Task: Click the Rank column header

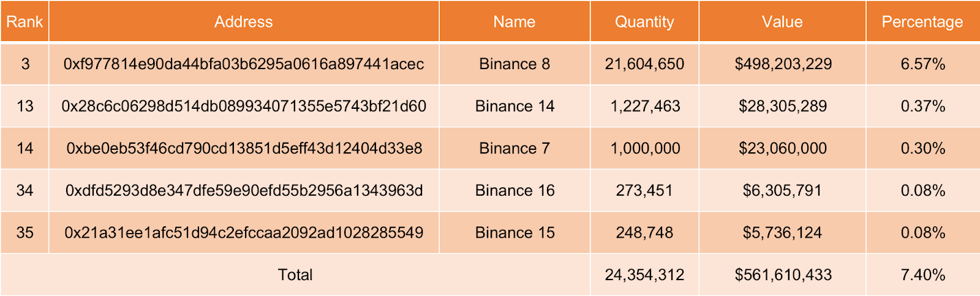Action: pyautogui.click(x=24, y=22)
